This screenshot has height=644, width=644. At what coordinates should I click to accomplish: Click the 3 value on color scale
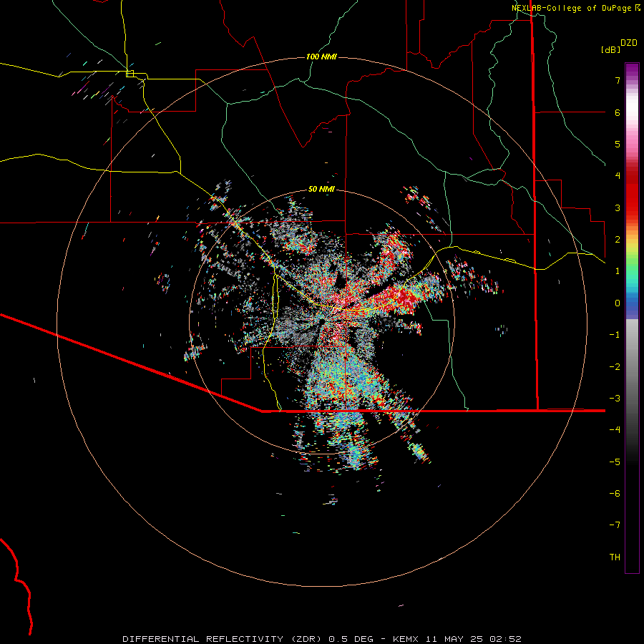coord(618,208)
